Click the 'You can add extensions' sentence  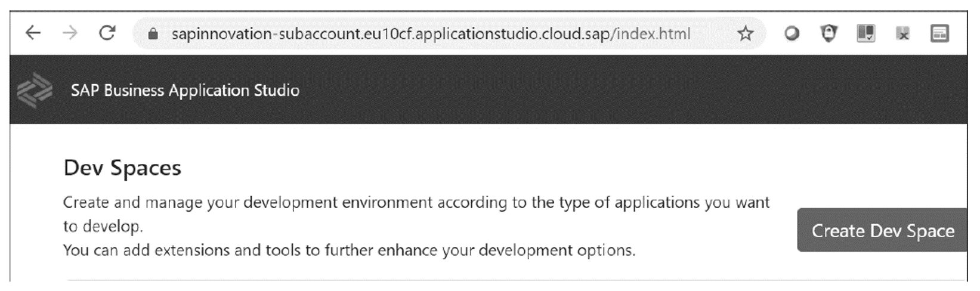[x=349, y=250]
